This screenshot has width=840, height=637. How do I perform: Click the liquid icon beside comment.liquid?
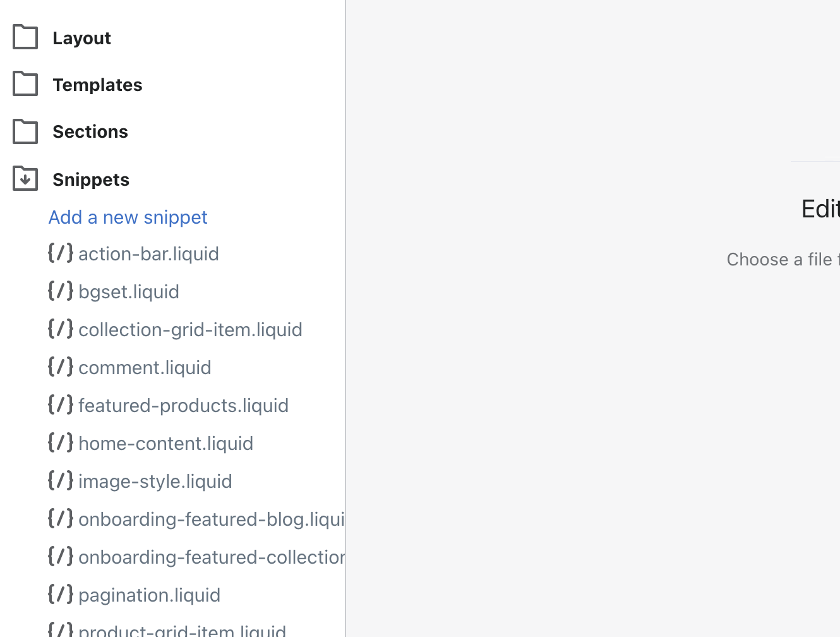tap(61, 367)
